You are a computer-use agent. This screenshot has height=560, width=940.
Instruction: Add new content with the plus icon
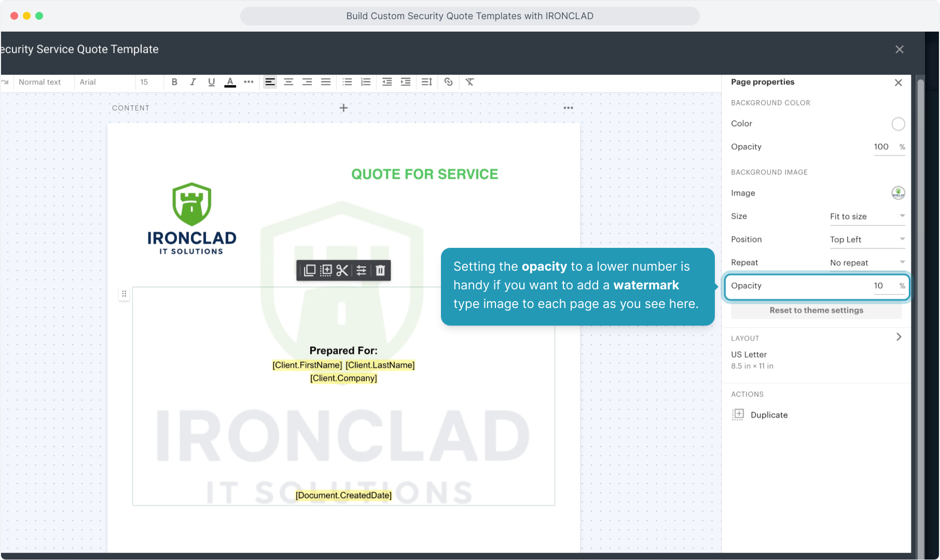coord(343,108)
